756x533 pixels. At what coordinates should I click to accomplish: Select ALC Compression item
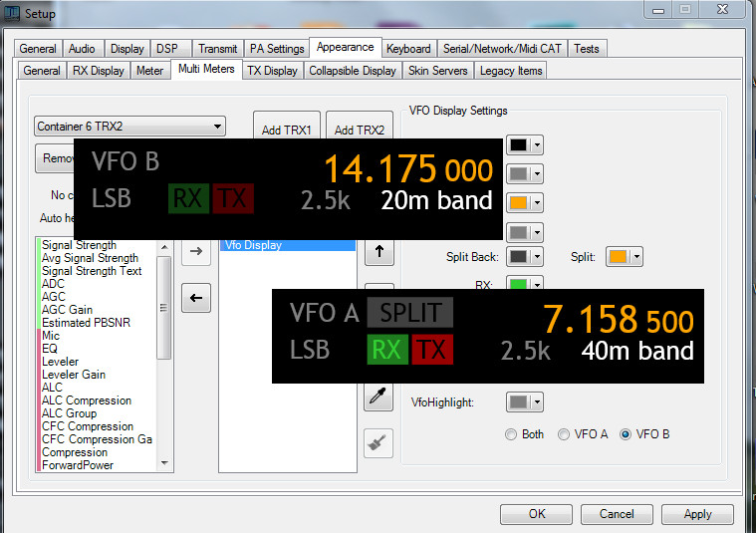(x=87, y=400)
